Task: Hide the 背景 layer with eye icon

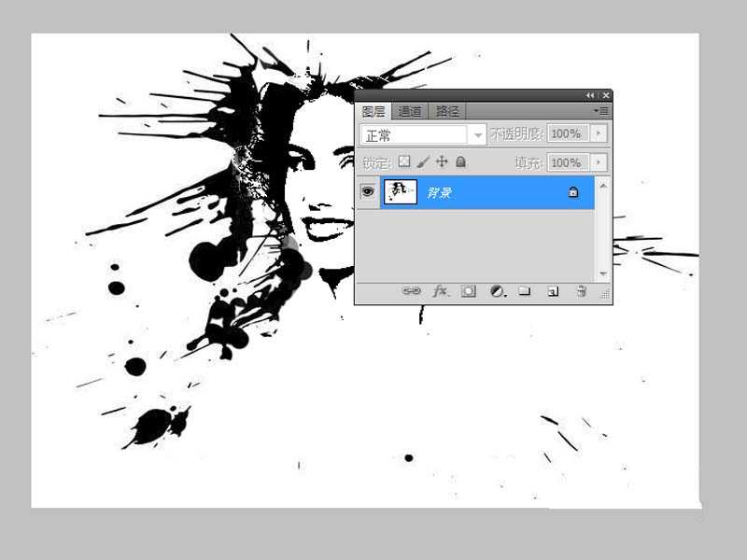Action: pos(368,191)
